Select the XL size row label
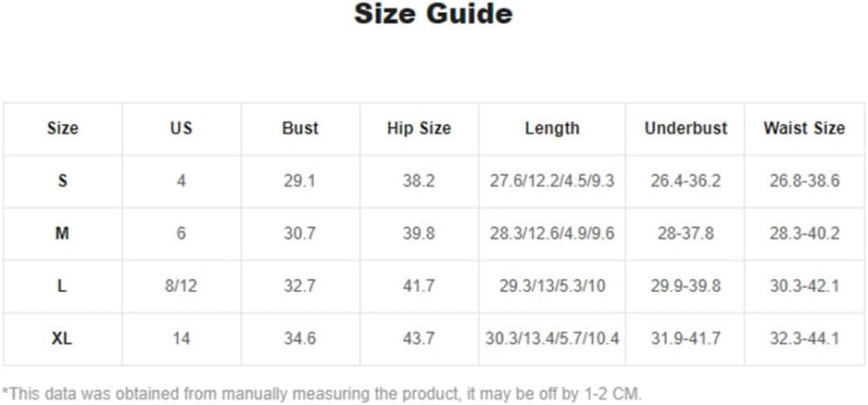Viewport: 868px width, 405px height. (63, 338)
